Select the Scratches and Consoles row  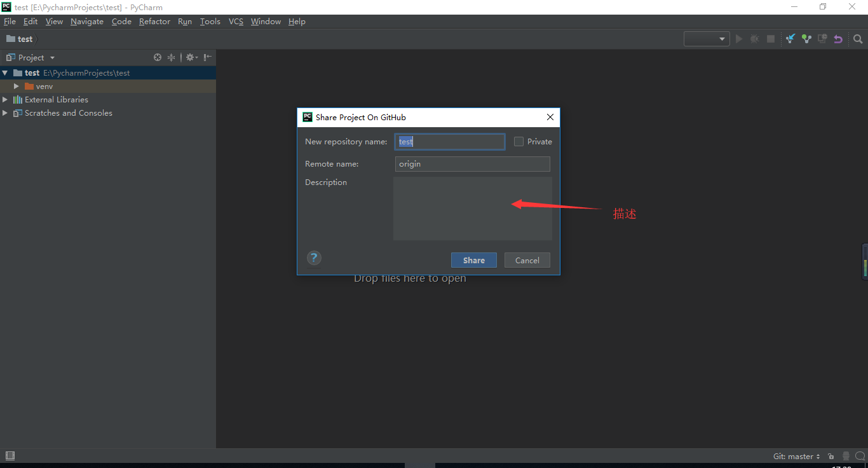pyautogui.click(x=108, y=113)
